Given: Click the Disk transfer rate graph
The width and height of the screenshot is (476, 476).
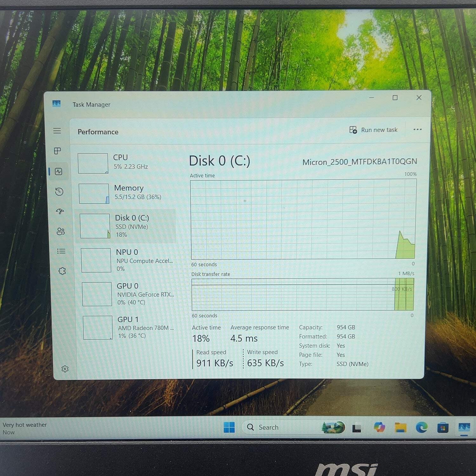Looking at the screenshot, I should coord(303,294).
